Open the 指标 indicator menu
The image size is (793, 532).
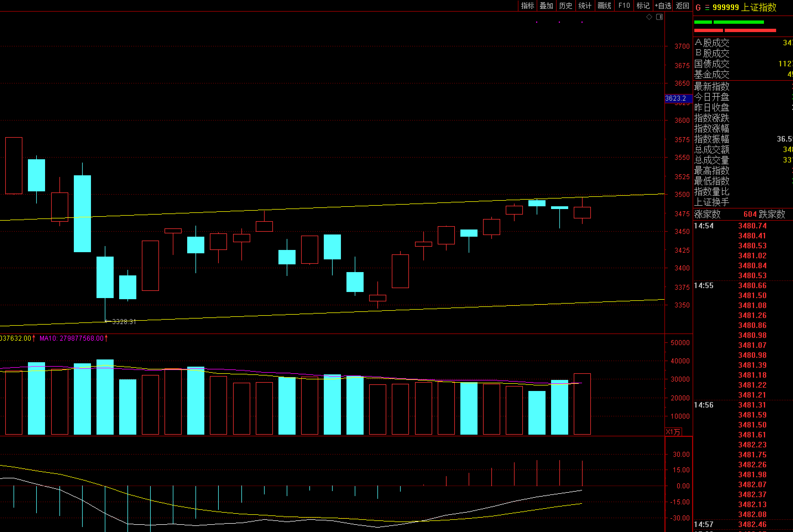tap(528, 6)
